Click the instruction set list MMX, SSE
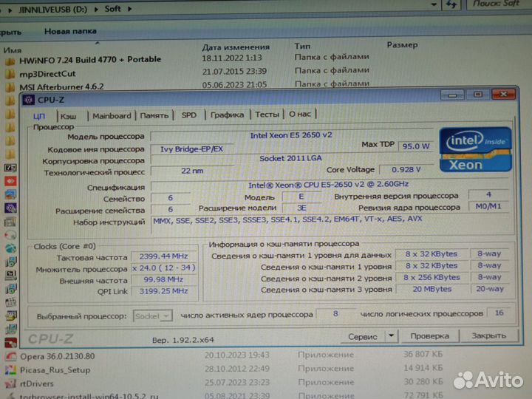This screenshot has height=399, width=532. 287,219
